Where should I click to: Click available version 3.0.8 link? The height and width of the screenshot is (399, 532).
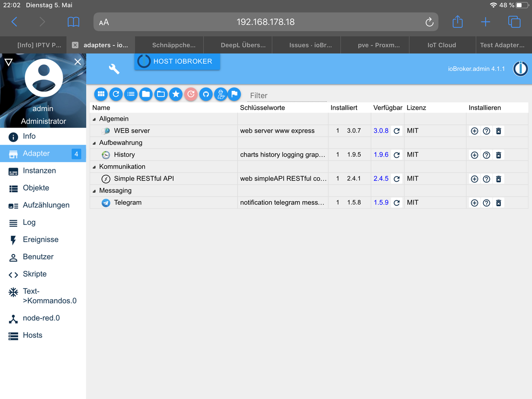381,131
